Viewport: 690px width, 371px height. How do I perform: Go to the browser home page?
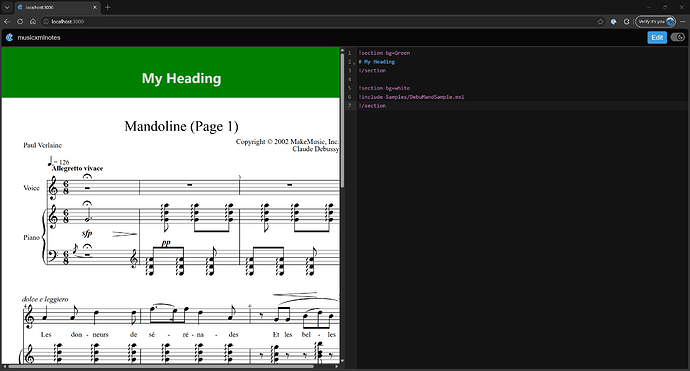33,21
